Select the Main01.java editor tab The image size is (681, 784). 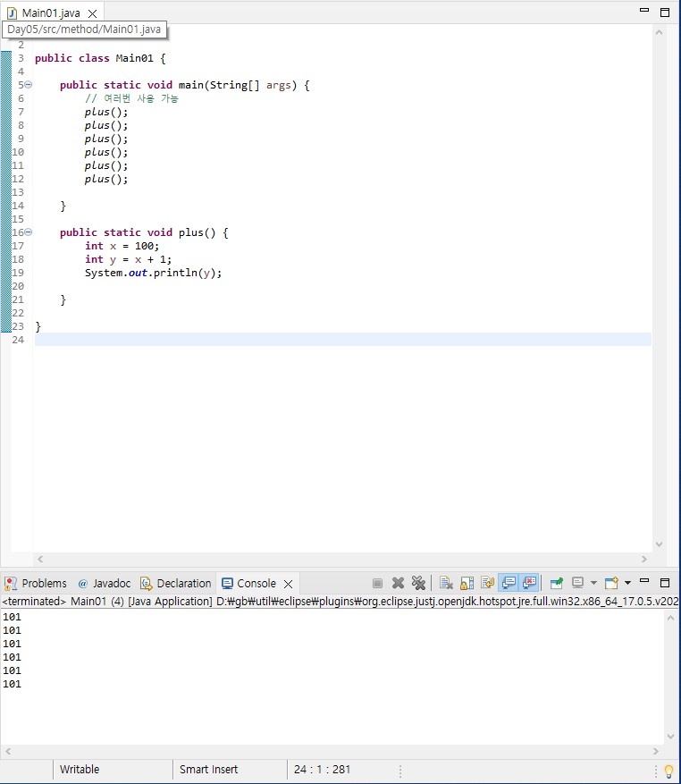pyautogui.click(x=51, y=13)
